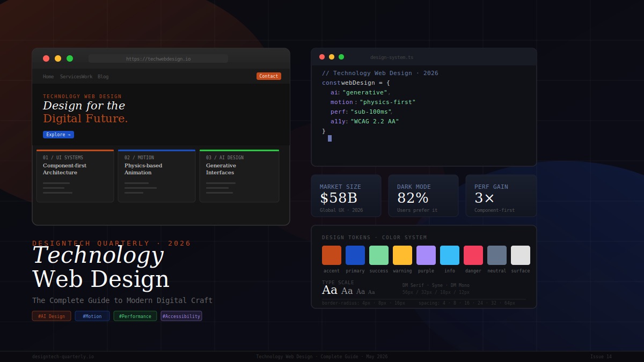Click the techwebdesign.io address bar

click(158, 58)
